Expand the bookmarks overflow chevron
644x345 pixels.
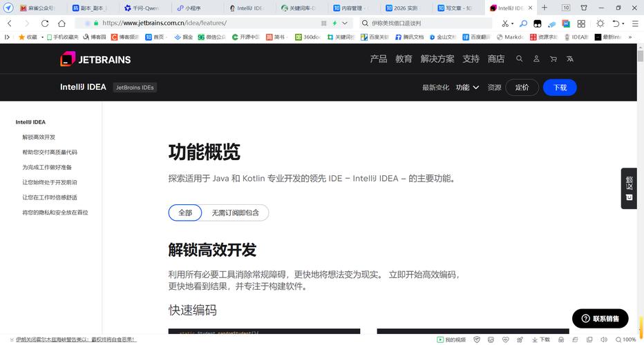(x=630, y=37)
